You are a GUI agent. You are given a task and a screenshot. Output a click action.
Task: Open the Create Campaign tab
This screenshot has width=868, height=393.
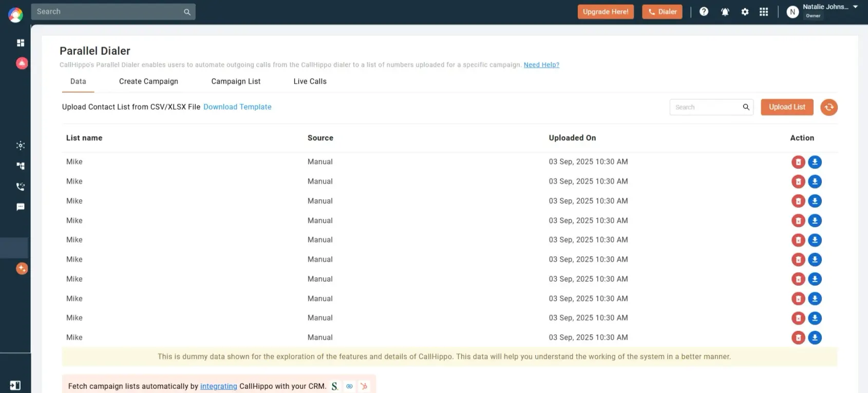pyautogui.click(x=148, y=81)
